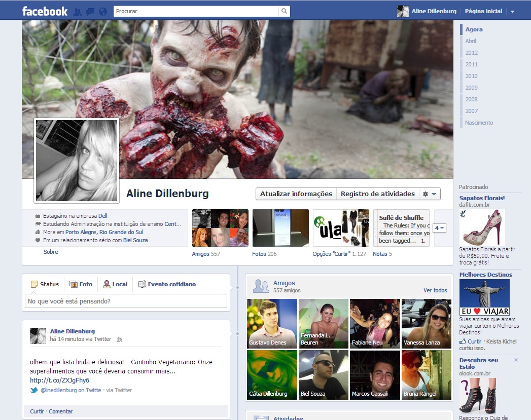531x420 pixels.
Task: Click the Amigos box silhouettes icon
Action: pyautogui.click(x=261, y=286)
